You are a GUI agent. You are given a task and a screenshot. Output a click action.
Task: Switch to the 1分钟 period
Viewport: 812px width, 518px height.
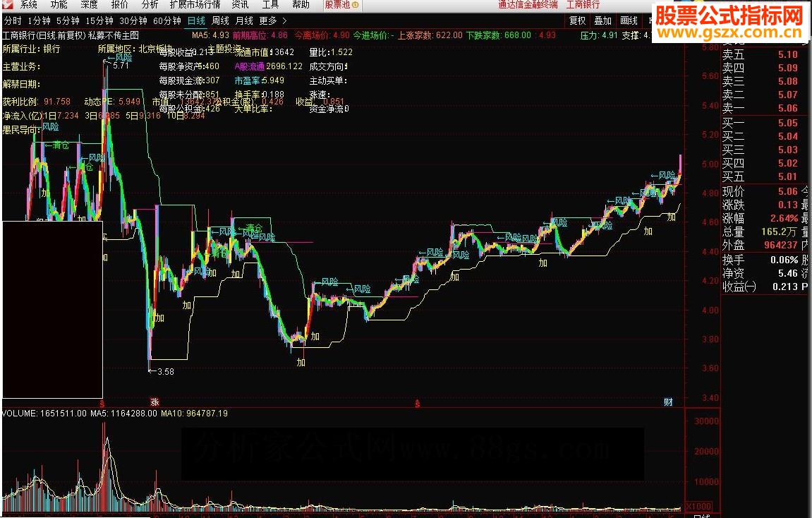coord(40,20)
